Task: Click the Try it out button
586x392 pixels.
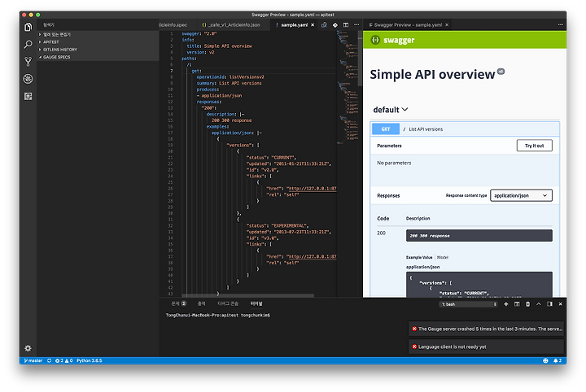Action: tap(535, 146)
